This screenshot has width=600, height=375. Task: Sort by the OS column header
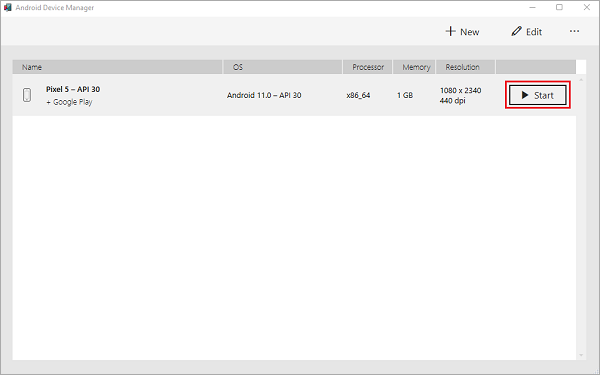tap(283, 67)
